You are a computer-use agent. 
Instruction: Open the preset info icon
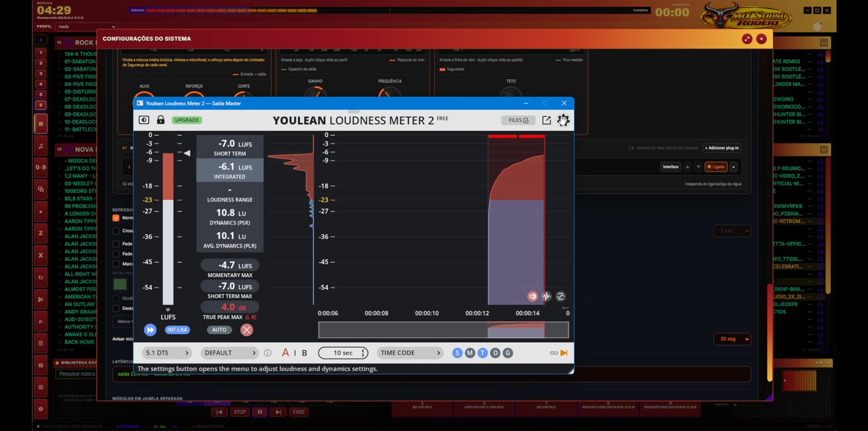tap(268, 353)
